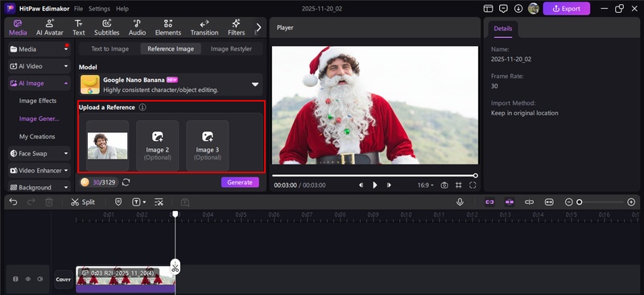Expand the Background sidebar section
This screenshot has height=295, width=644.
pyautogui.click(x=39, y=187)
